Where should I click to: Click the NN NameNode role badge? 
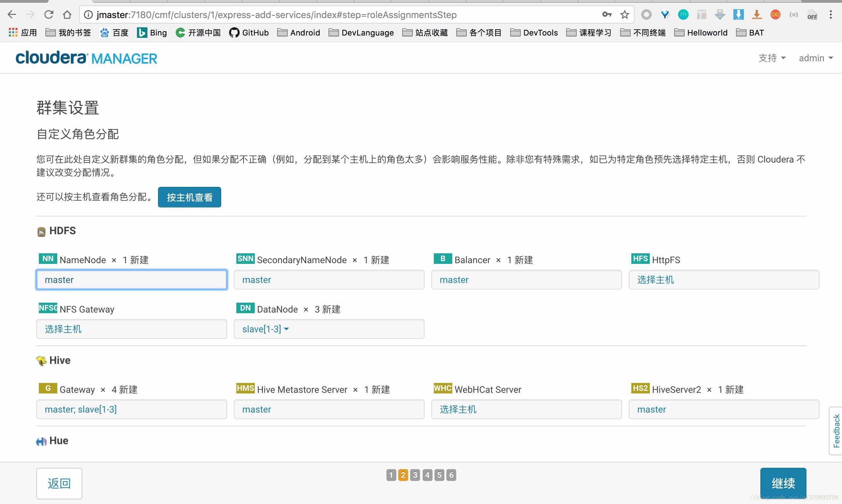[48, 259]
